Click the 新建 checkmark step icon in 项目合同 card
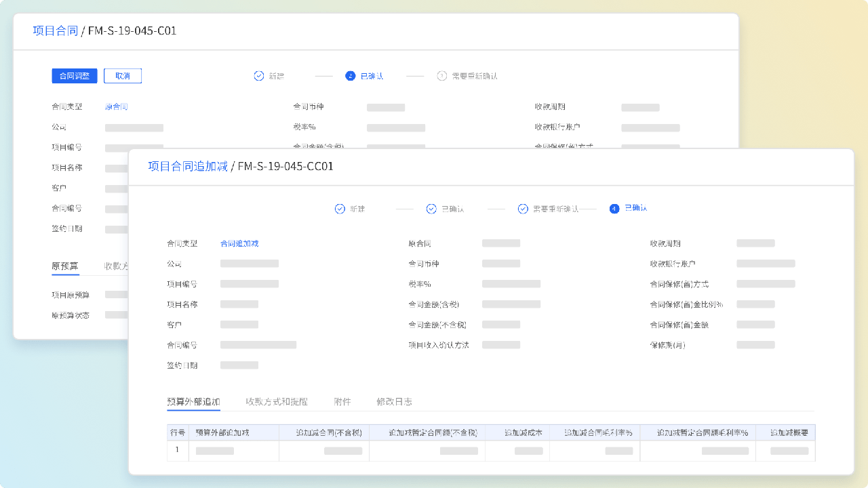 click(x=258, y=76)
